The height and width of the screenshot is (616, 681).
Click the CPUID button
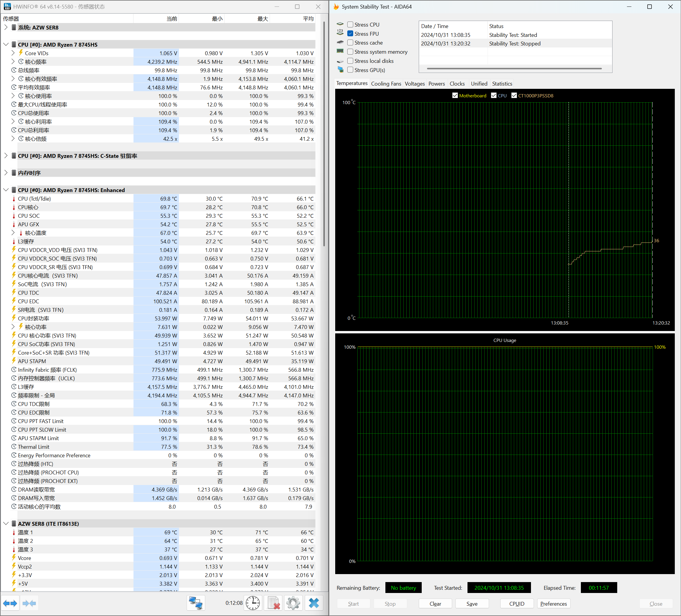tap(517, 604)
